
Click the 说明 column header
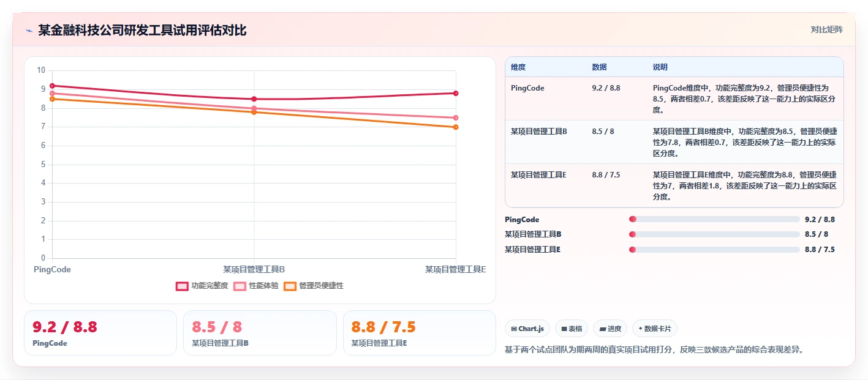660,67
